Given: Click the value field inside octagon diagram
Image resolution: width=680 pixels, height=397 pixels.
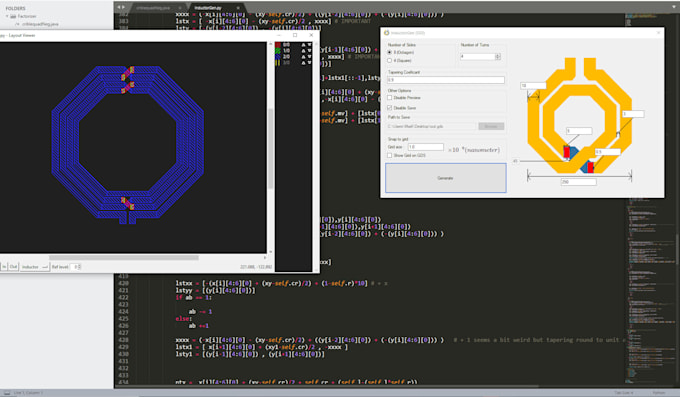Looking at the screenshot, I should coord(579,131).
